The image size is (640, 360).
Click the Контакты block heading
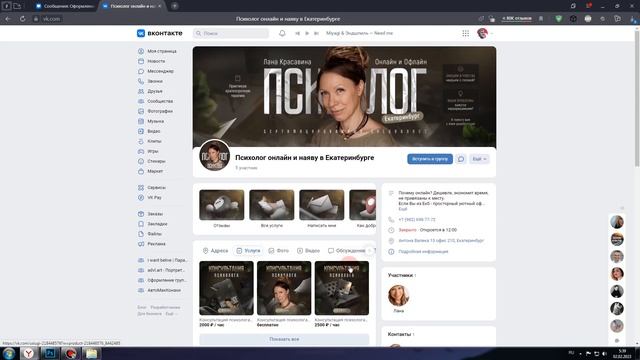[x=399, y=334]
